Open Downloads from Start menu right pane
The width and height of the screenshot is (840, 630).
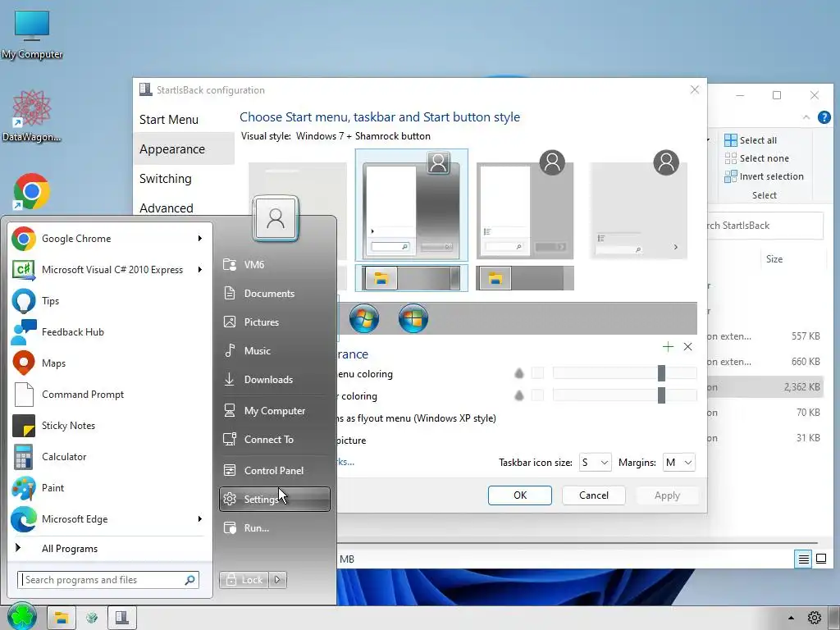point(274,379)
